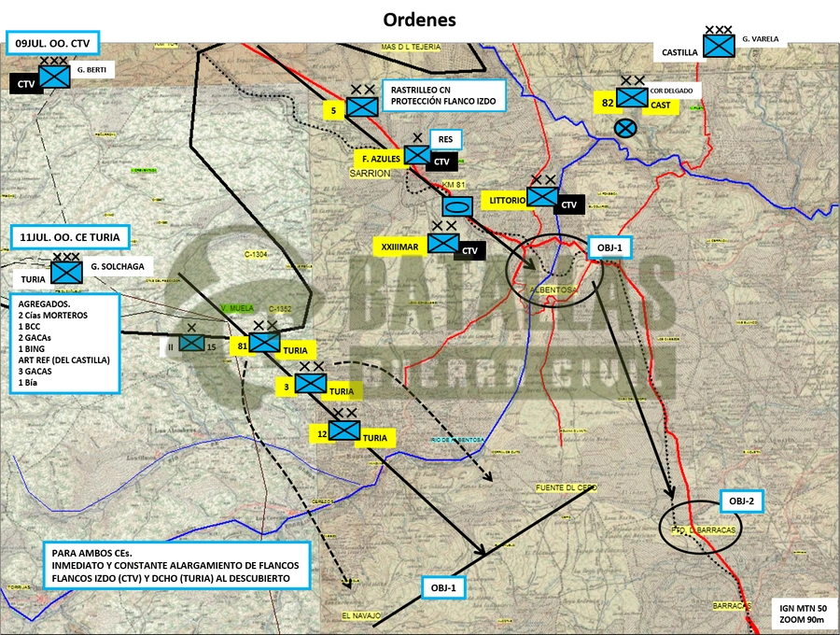Screen dimensions: 840x635
Task: Select the 82 division unit symbol
Action: (632, 97)
